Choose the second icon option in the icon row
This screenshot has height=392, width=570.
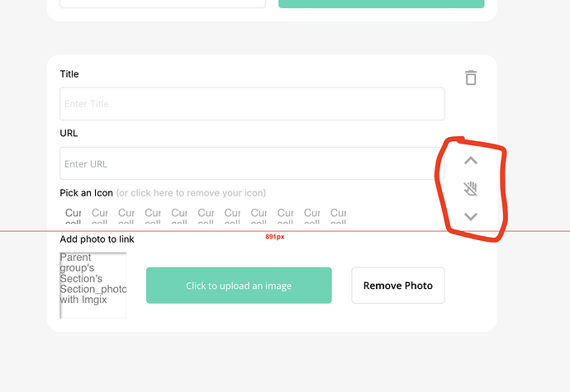[100, 215]
